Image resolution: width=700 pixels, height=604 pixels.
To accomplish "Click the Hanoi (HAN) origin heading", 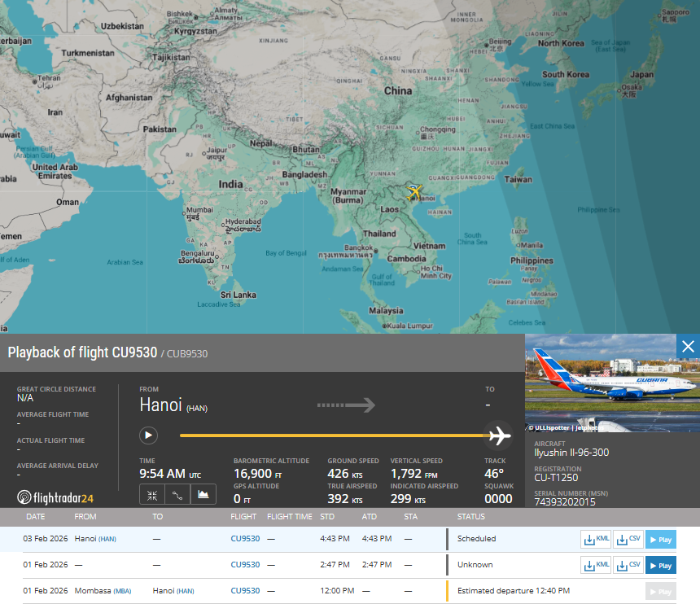I will click(173, 405).
